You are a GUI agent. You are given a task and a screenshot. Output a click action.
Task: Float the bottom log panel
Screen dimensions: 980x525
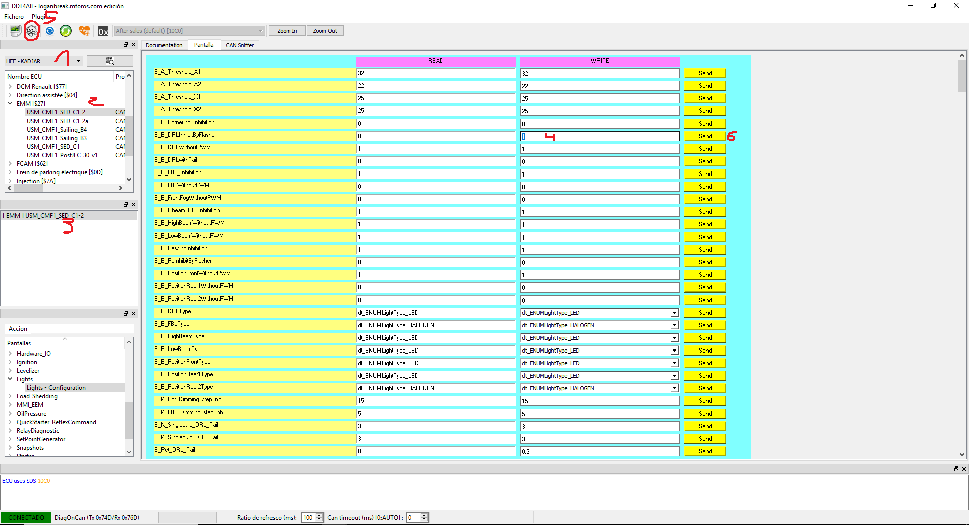coord(956,469)
